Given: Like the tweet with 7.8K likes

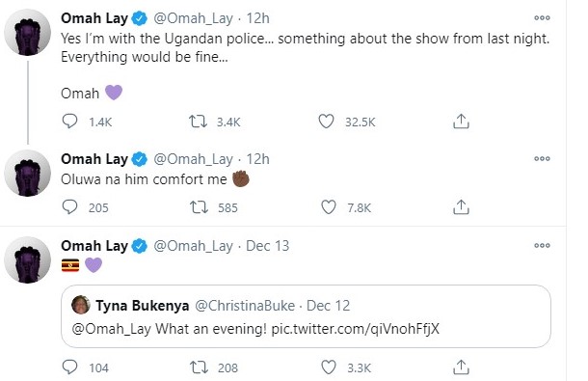Looking at the screenshot, I should [329, 207].
